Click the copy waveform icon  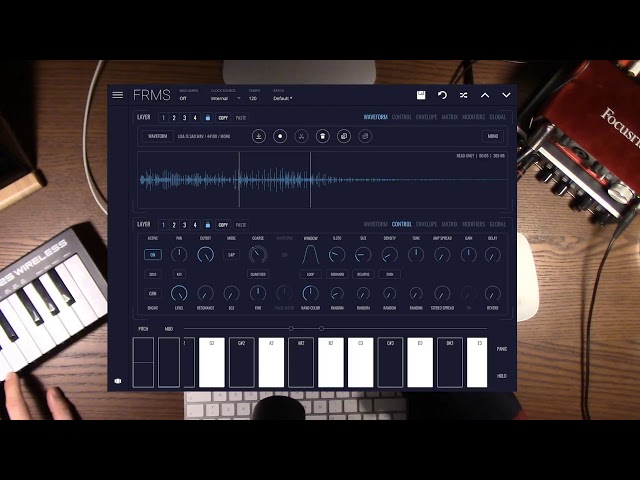click(x=344, y=136)
